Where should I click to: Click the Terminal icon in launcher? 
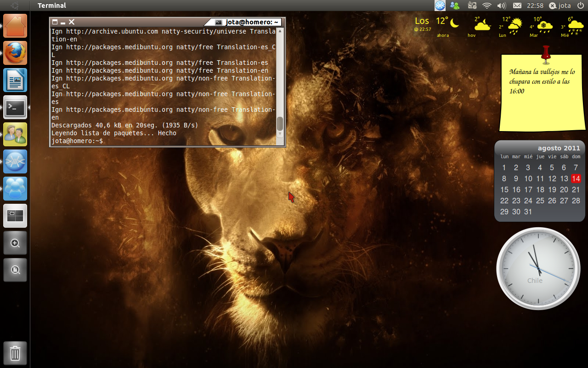click(x=15, y=107)
